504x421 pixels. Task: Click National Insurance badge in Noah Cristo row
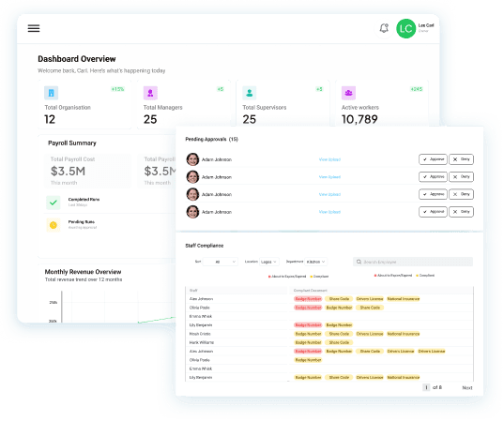click(403, 334)
